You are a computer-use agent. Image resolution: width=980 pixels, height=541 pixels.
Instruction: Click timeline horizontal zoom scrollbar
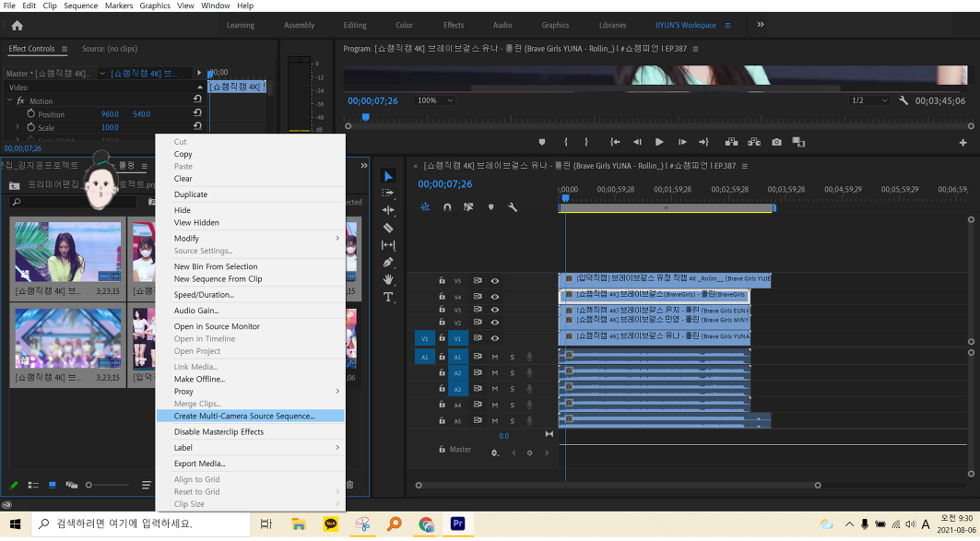click(618, 485)
